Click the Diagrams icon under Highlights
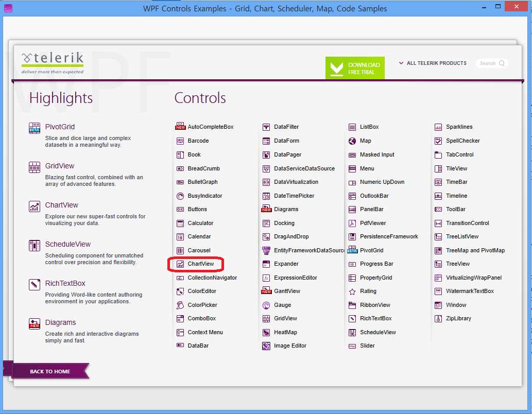This screenshot has height=414, width=532. click(35, 324)
